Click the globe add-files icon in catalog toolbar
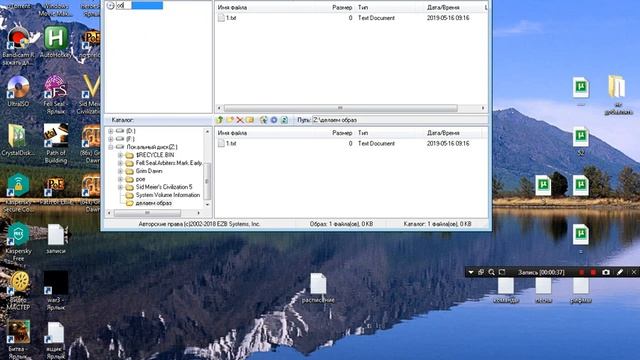The width and height of the screenshot is (640, 360). [x=264, y=120]
